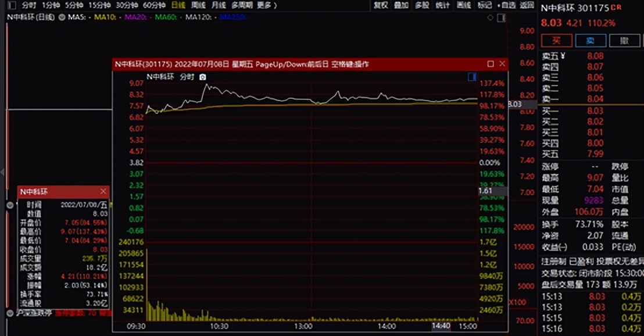Image resolution: width=644 pixels, height=336 pixels.
Task: Toggle 叠加 overlay comparison
Action: (401, 5)
